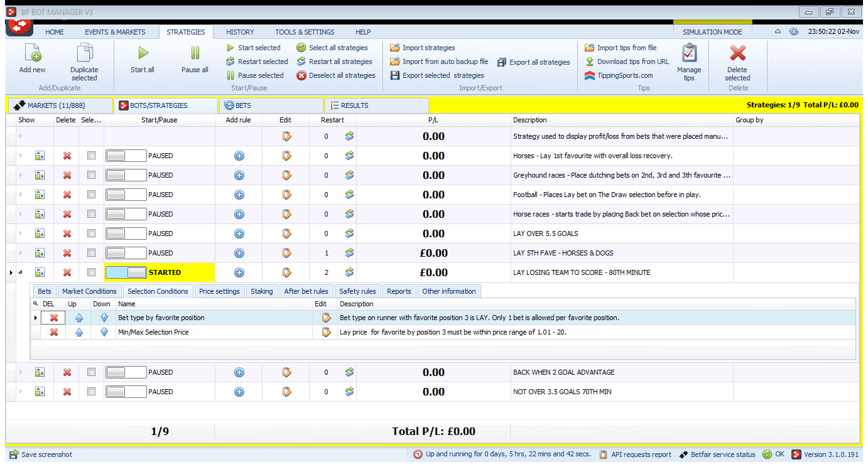Show markets for NOT OVER 3.5 GOALS strategy

click(x=40, y=392)
